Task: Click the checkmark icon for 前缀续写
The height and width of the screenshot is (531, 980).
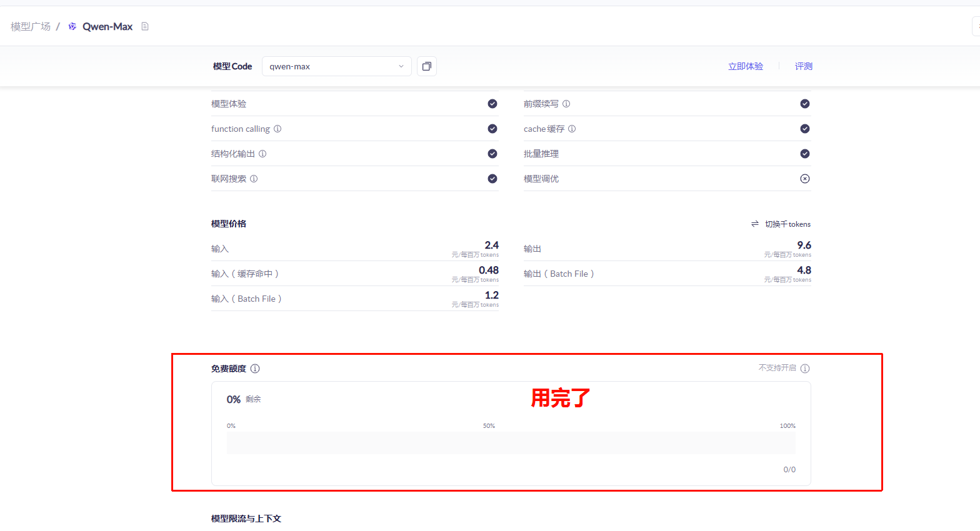Action: (805, 104)
